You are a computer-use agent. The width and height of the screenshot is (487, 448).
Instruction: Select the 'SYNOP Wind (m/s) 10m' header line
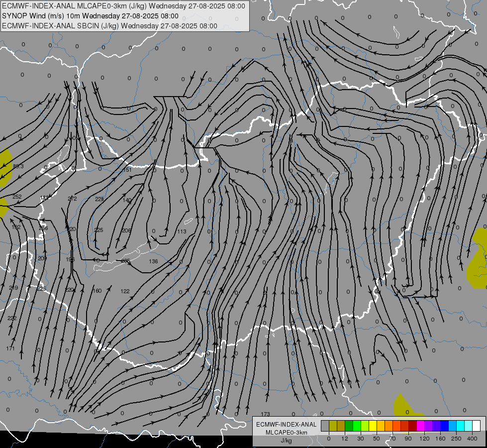pos(90,16)
